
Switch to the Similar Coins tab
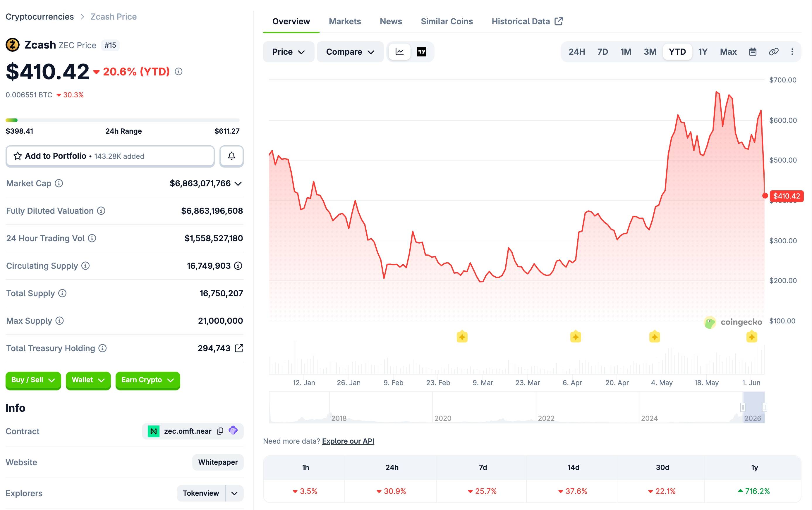click(447, 21)
